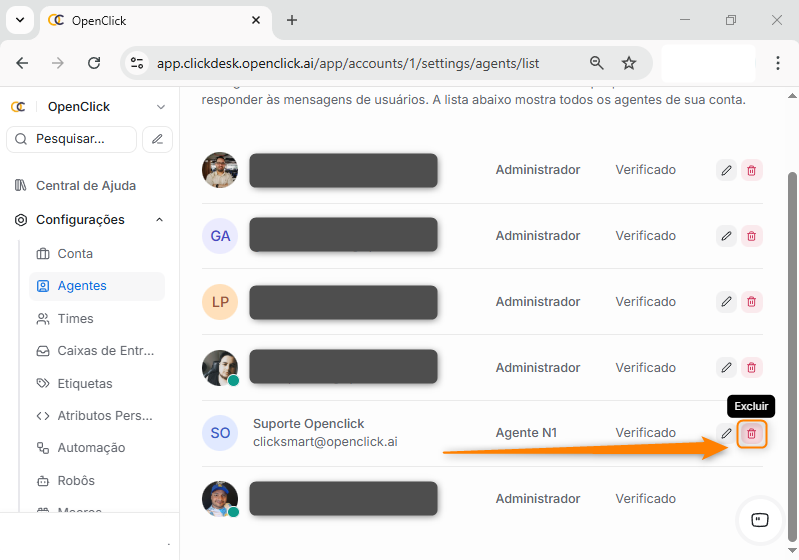The image size is (799, 560).
Task: Edit the Suporte Openclick agent
Action: tap(726, 434)
